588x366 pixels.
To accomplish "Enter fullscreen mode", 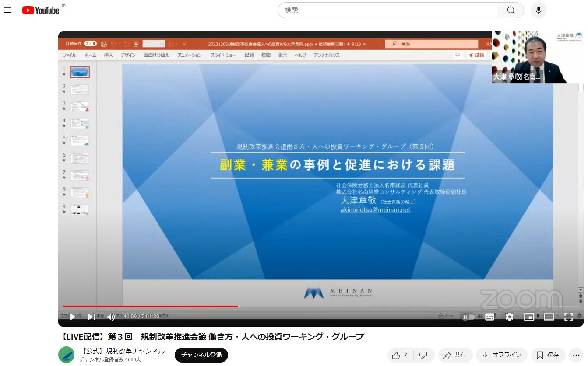I will [x=568, y=317].
